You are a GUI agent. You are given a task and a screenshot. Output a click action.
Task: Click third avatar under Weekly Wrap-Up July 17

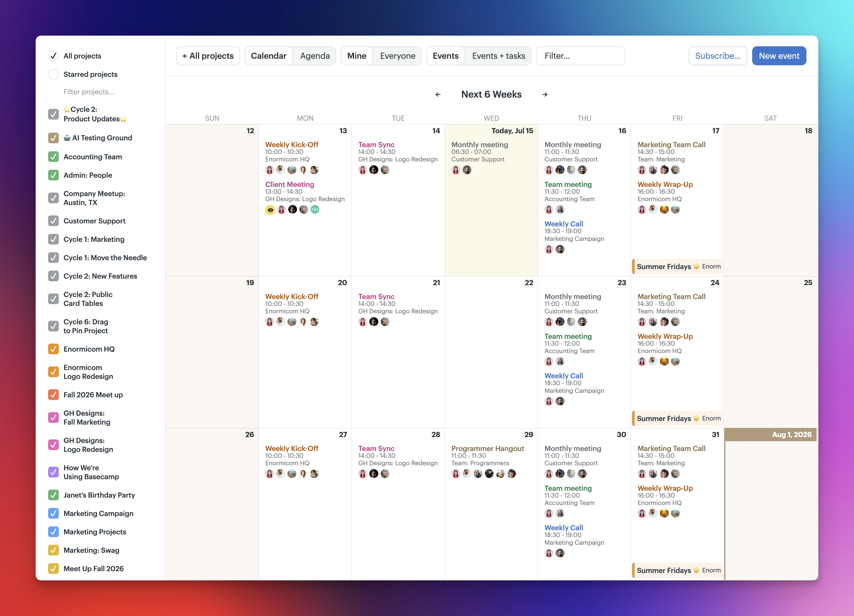664,209
